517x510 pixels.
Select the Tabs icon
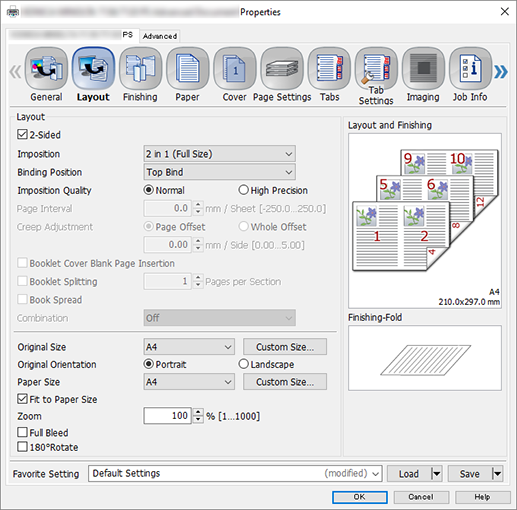point(329,69)
